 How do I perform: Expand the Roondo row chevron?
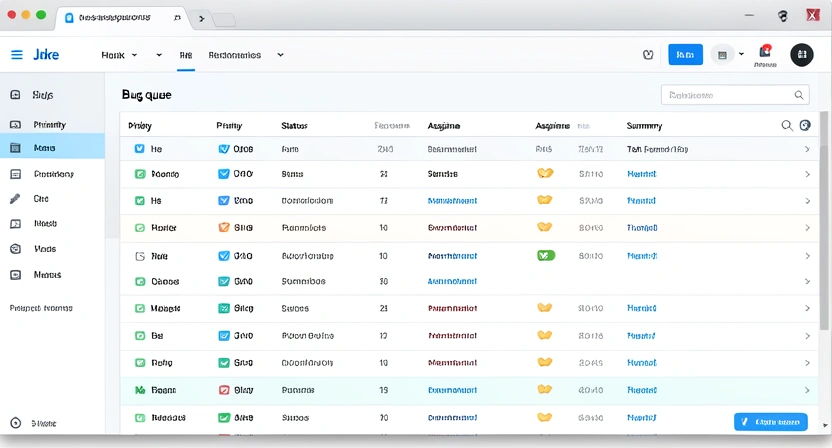[807, 174]
